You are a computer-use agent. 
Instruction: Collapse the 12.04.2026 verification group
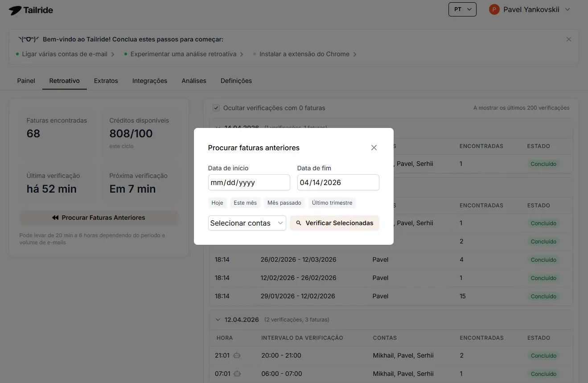pyautogui.click(x=218, y=320)
